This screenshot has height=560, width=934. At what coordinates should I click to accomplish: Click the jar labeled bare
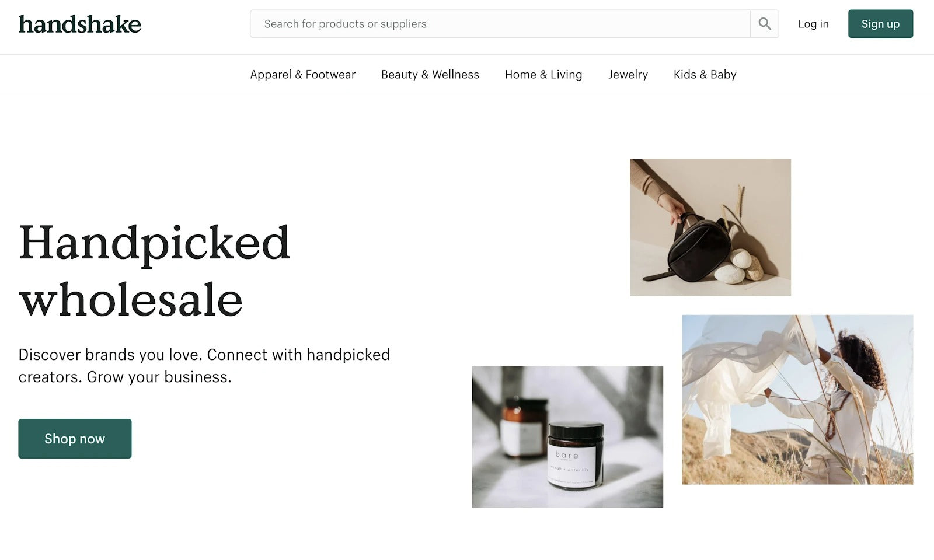(x=576, y=456)
